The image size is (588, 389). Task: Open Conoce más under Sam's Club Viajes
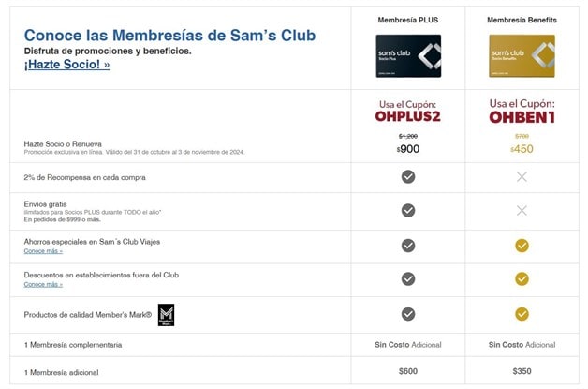pos(43,251)
